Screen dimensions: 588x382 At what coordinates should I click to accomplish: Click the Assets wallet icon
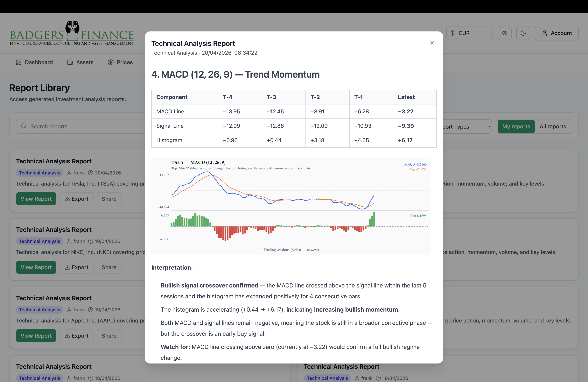(70, 62)
